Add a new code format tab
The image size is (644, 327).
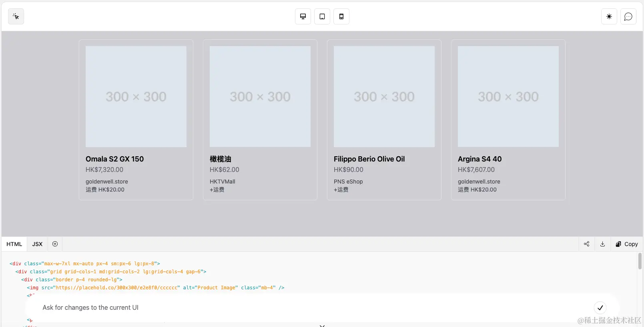[55, 244]
